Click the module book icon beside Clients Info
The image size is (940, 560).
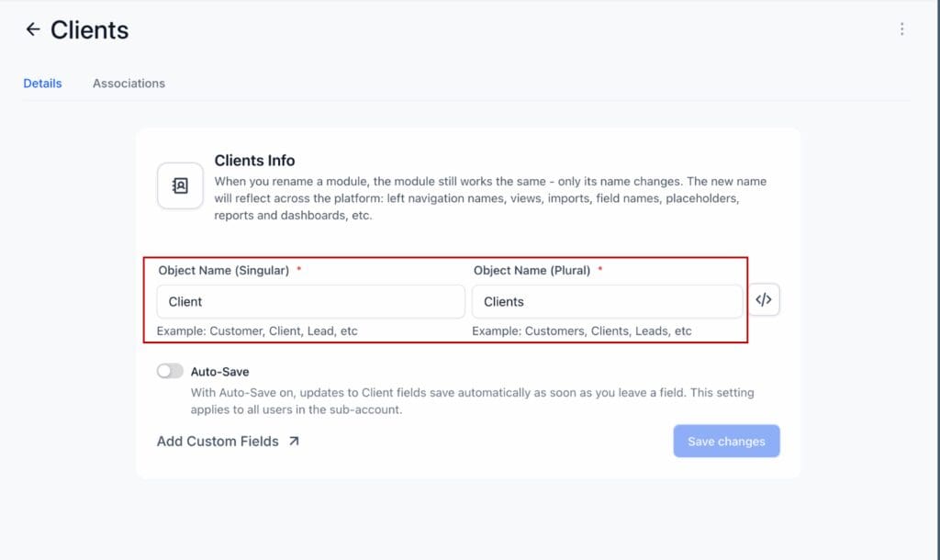coord(180,185)
